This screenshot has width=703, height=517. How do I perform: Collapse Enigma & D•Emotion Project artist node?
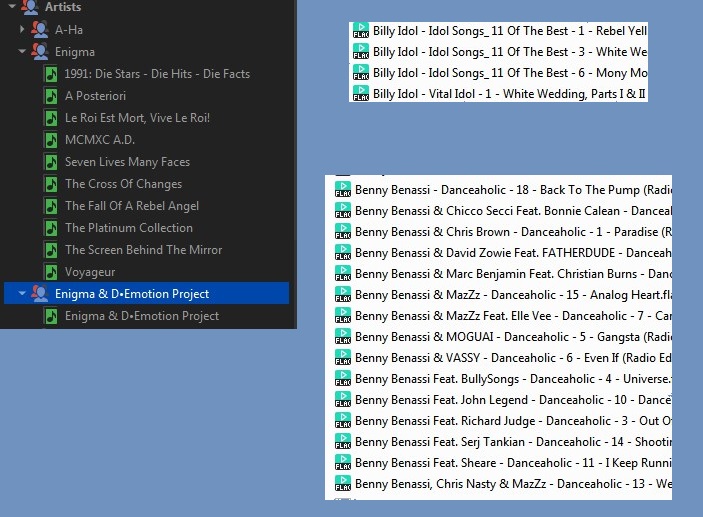tap(22, 293)
